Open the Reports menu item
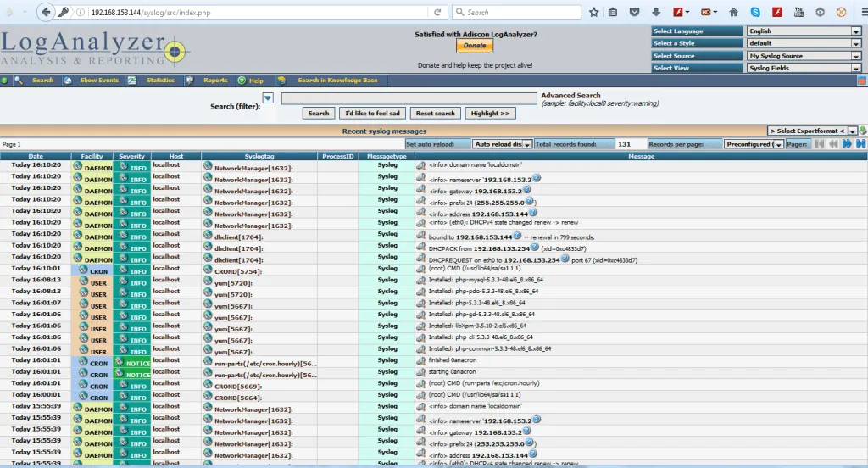The image size is (868, 468). [x=215, y=81]
